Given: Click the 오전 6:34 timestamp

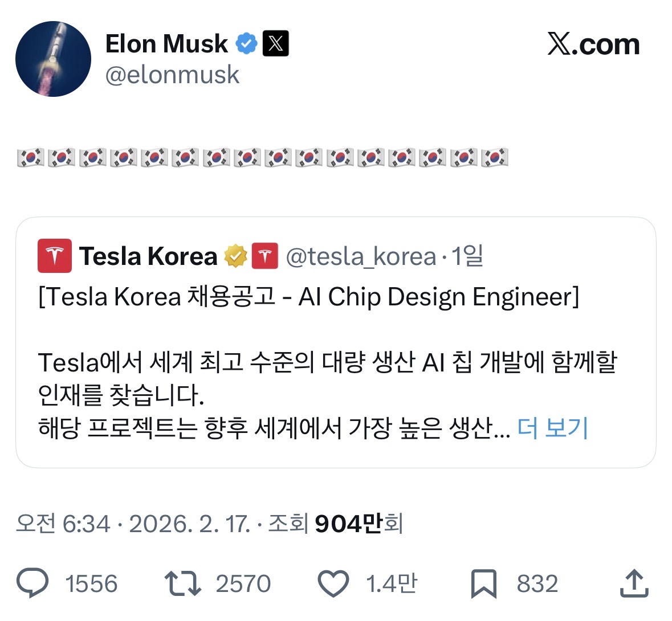Looking at the screenshot, I should tap(63, 523).
